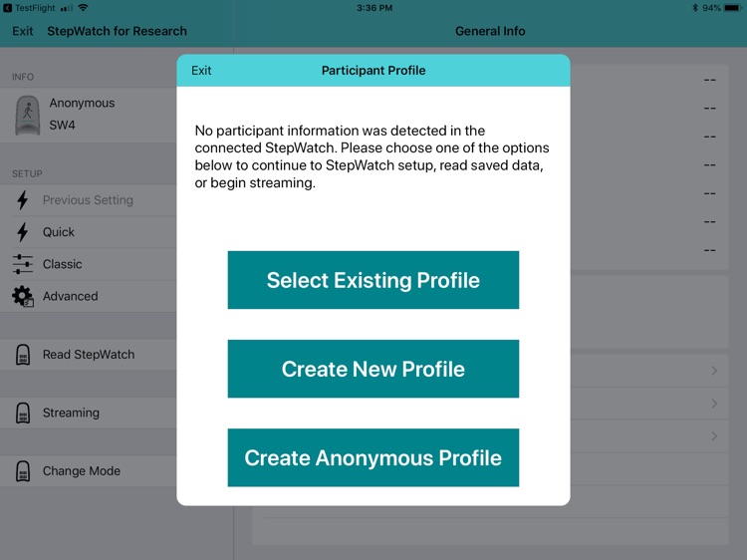Choose Create New Profile
The image size is (747, 560).
point(373,369)
